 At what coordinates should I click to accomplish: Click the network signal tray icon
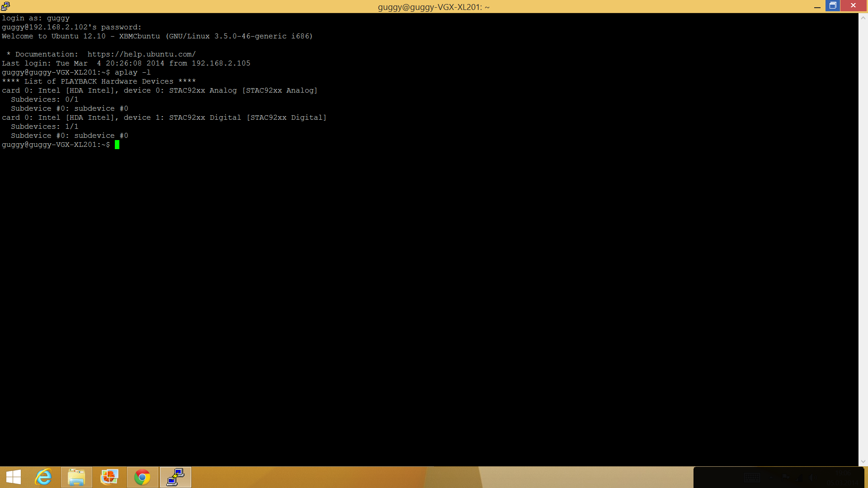pos(799,478)
